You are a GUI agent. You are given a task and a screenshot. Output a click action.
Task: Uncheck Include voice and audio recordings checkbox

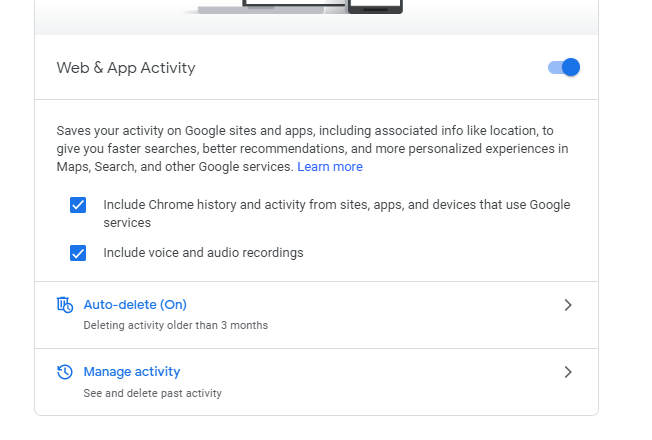coord(78,253)
